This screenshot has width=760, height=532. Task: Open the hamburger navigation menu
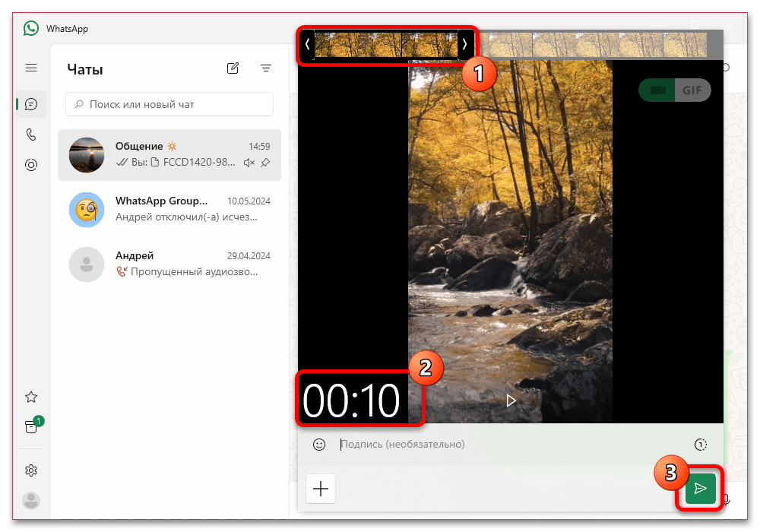(x=31, y=68)
